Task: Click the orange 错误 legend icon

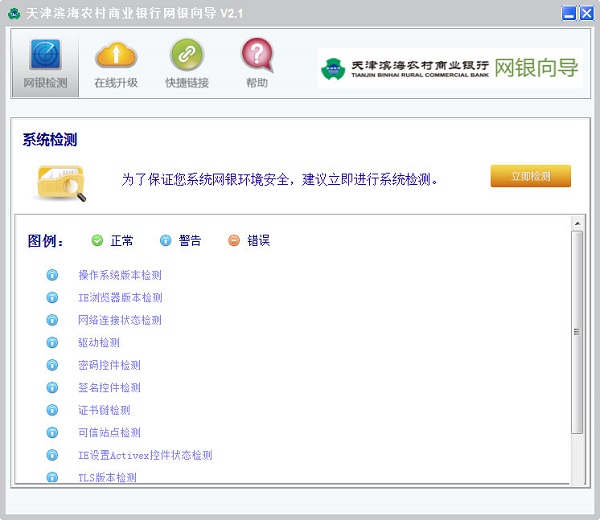Action: [234, 240]
